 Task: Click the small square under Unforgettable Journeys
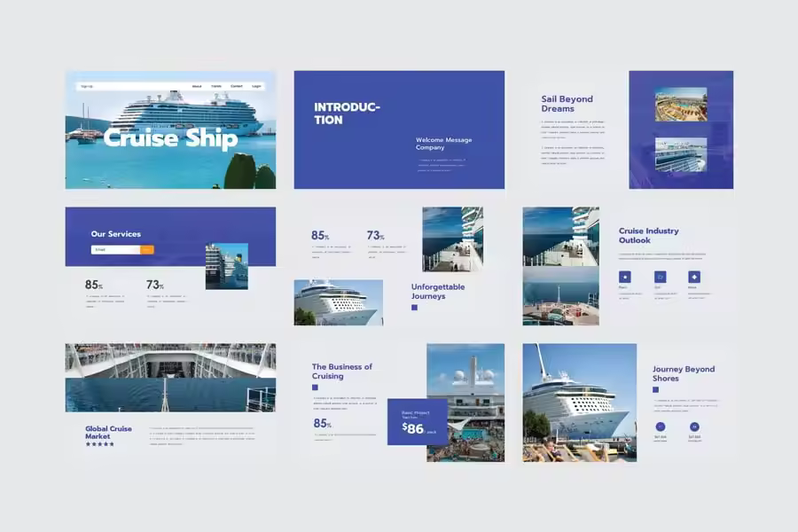click(x=414, y=308)
